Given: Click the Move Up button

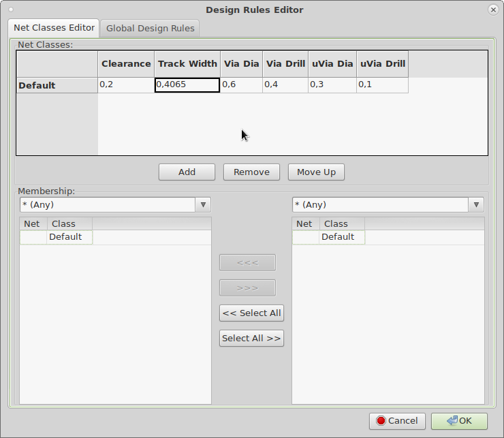Looking at the screenshot, I should [316, 172].
